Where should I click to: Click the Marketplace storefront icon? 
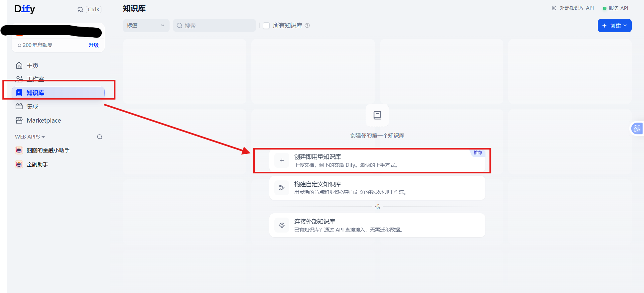click(x=19, y=120)
